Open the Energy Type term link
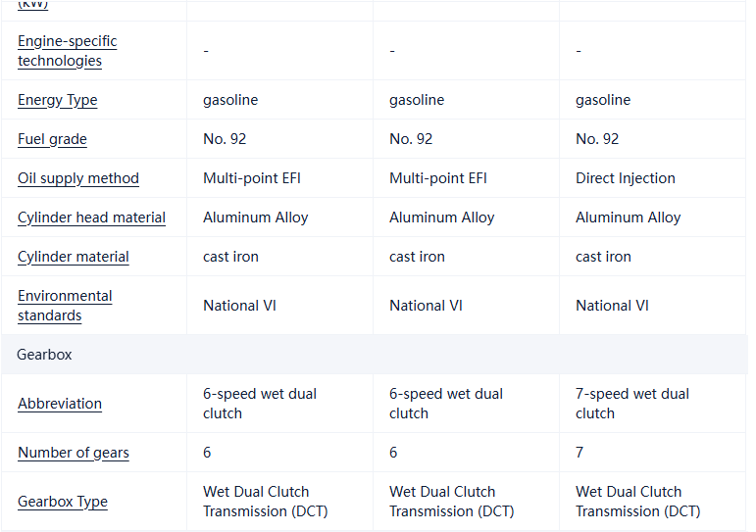 [57, 100]
